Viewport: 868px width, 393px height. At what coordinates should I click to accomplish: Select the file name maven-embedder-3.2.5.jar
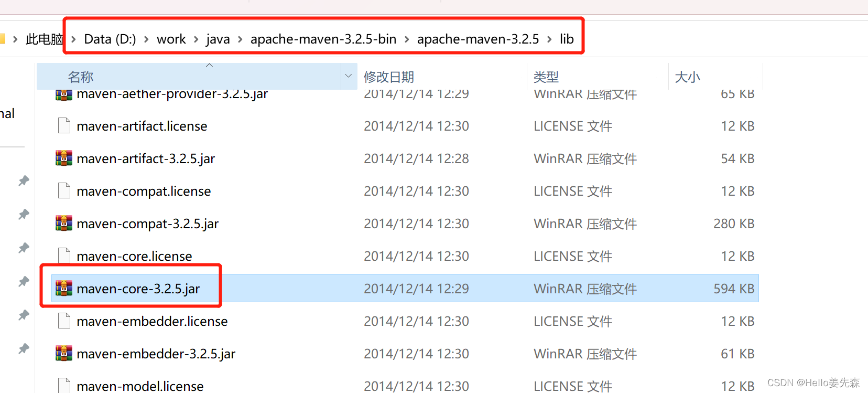tap(156, 354)
